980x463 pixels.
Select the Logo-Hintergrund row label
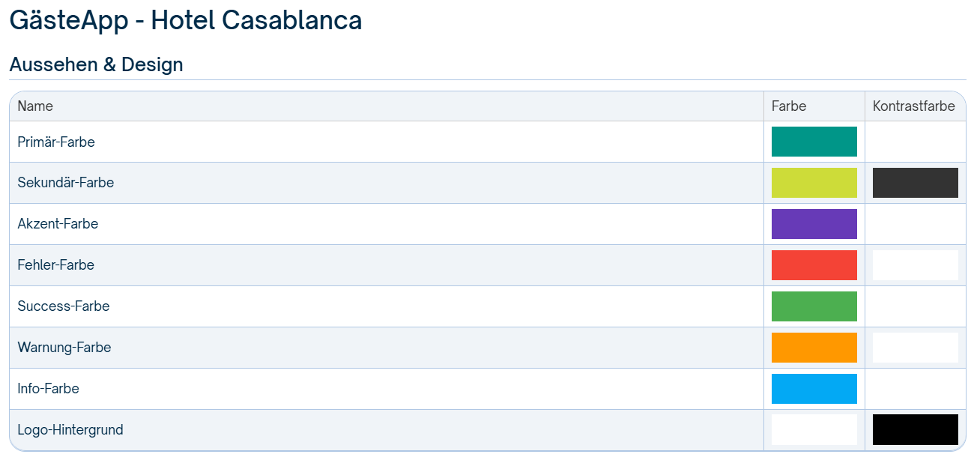pos(70,430)
